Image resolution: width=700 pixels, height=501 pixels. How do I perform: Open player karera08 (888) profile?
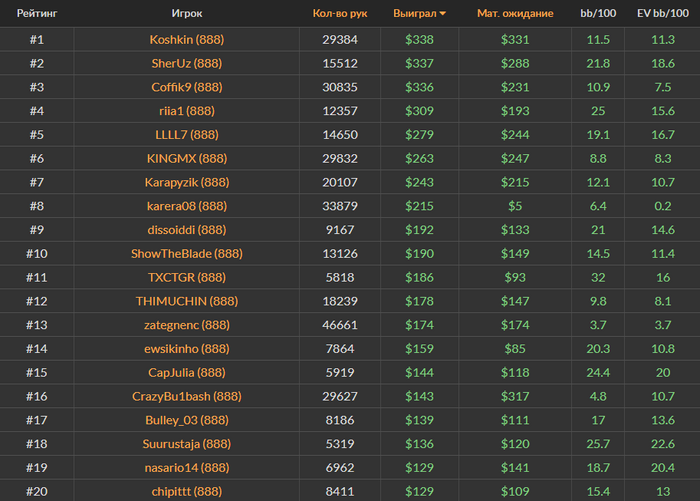pos(187,206)
